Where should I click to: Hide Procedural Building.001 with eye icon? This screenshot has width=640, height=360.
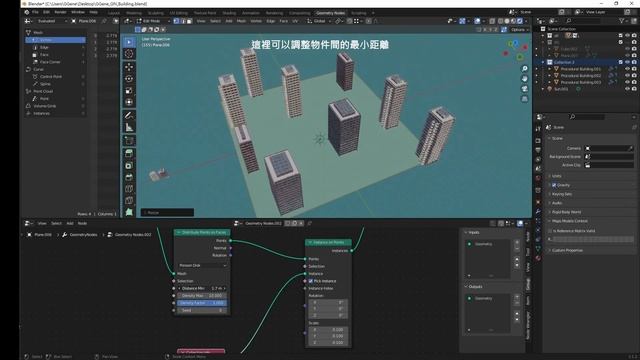click(628, 69)
